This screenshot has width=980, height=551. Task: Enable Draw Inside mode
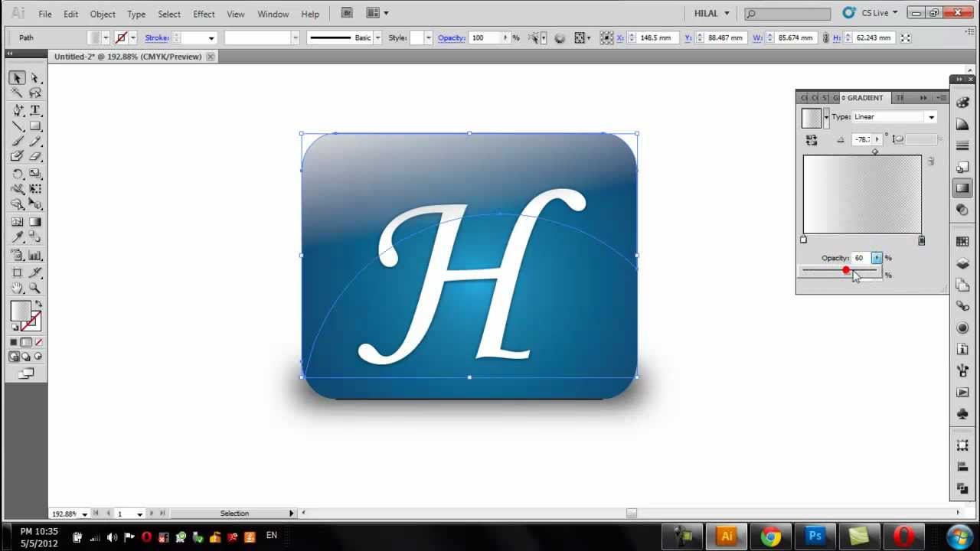point(38,357)
